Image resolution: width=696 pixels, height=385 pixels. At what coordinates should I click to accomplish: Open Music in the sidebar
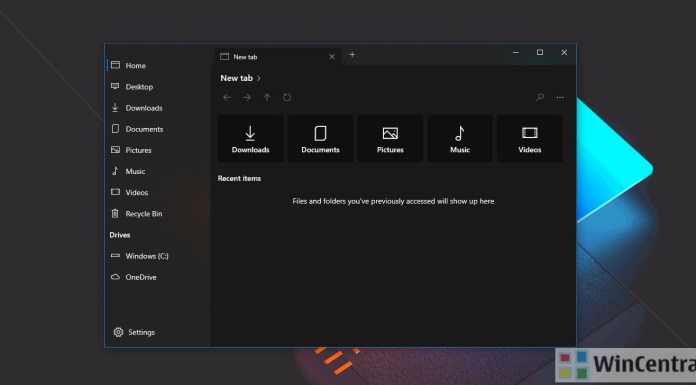pos(158,171)
